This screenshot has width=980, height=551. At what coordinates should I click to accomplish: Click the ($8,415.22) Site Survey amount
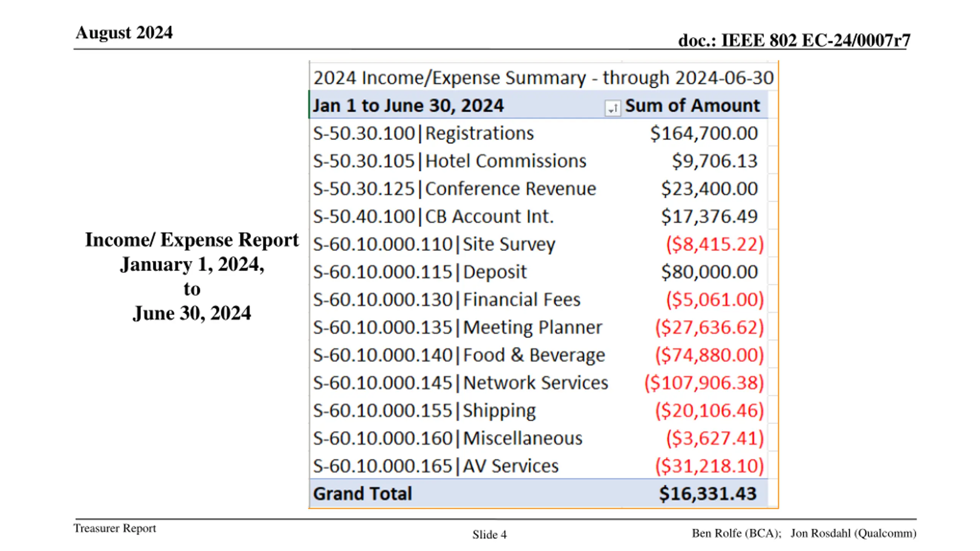715,245
